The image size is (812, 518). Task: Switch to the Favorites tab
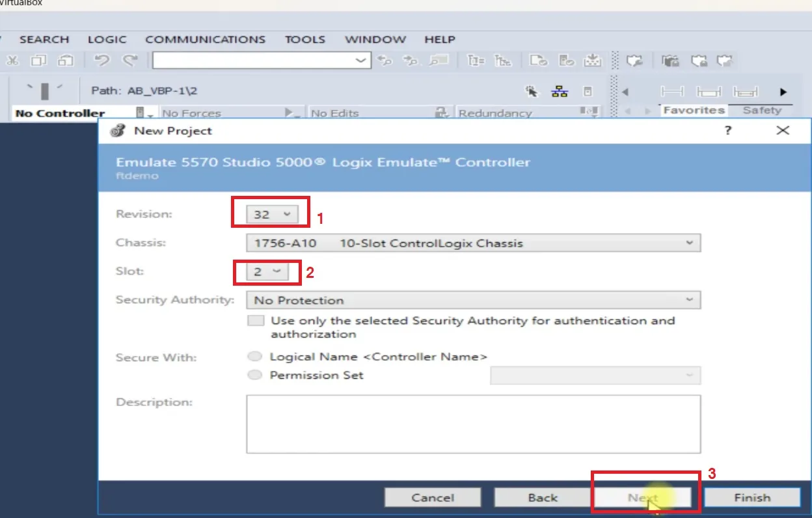click(x=694, y=110)
